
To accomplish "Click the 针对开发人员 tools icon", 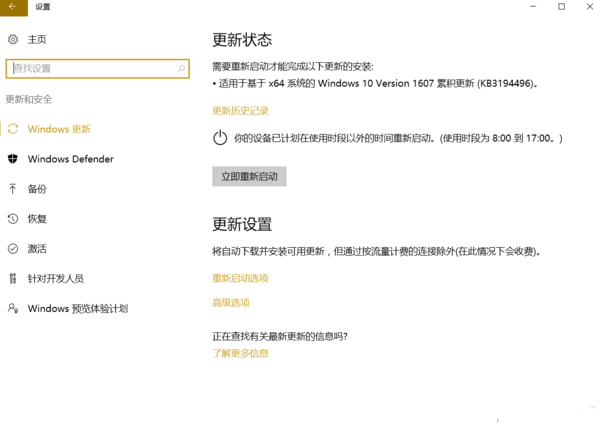I will (x=13, y=278).
